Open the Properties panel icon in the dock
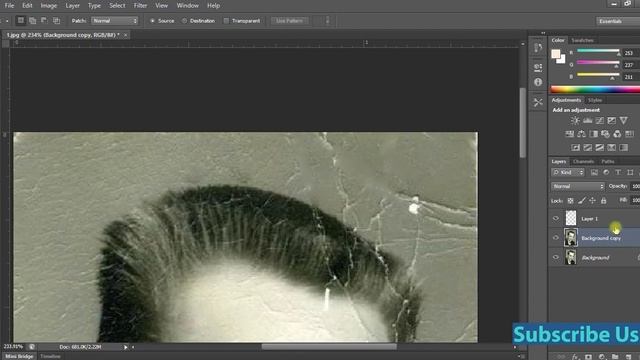The image size is (640, 360). [x=538, y=67]
